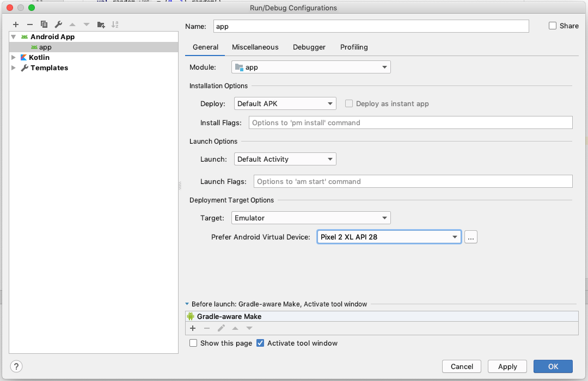Move Before launch task up
The width and height of the screenshot is (588, 381).
pyautogui.click(x=235, y=328)
